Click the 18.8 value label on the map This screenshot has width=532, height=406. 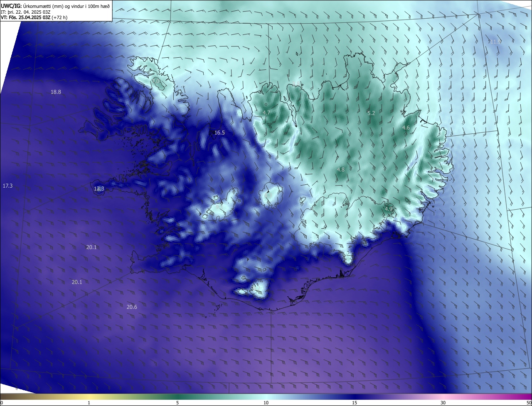pyautogui.click(x=56, y=92)
